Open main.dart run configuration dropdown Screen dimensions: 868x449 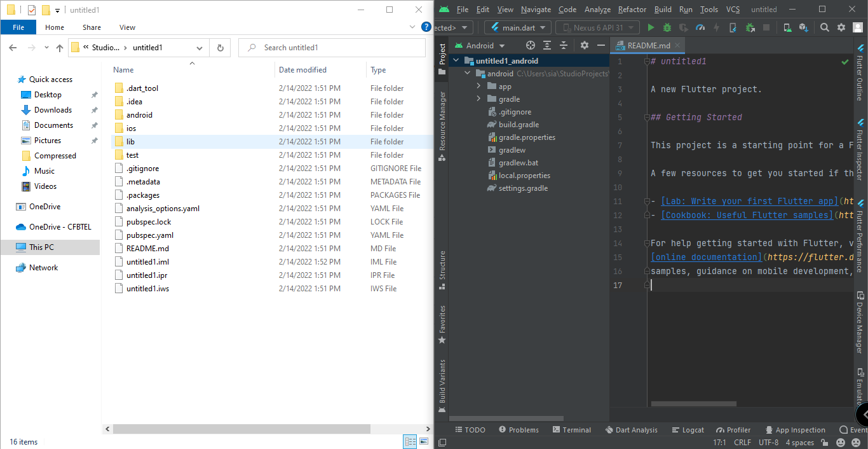click(x=517, y=27)
